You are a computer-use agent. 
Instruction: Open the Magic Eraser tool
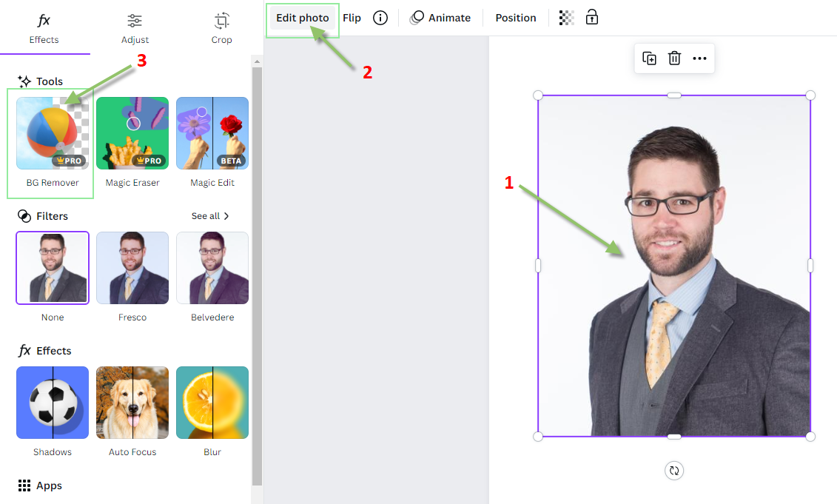click(132, 133)
